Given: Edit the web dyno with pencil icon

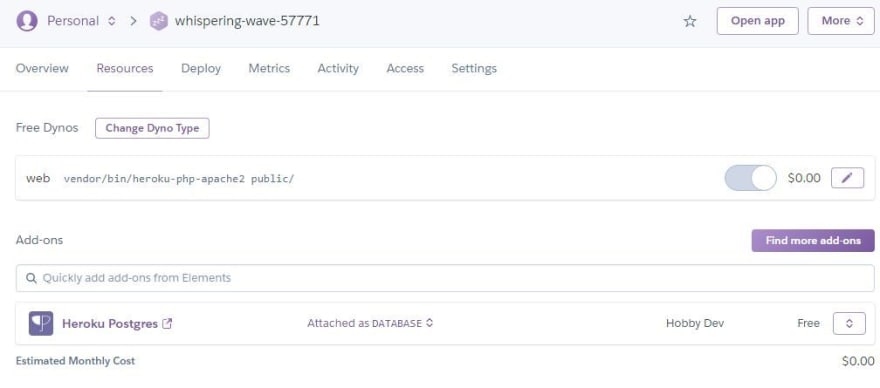Looking at the screenshot, I should (x=847, y=178).
